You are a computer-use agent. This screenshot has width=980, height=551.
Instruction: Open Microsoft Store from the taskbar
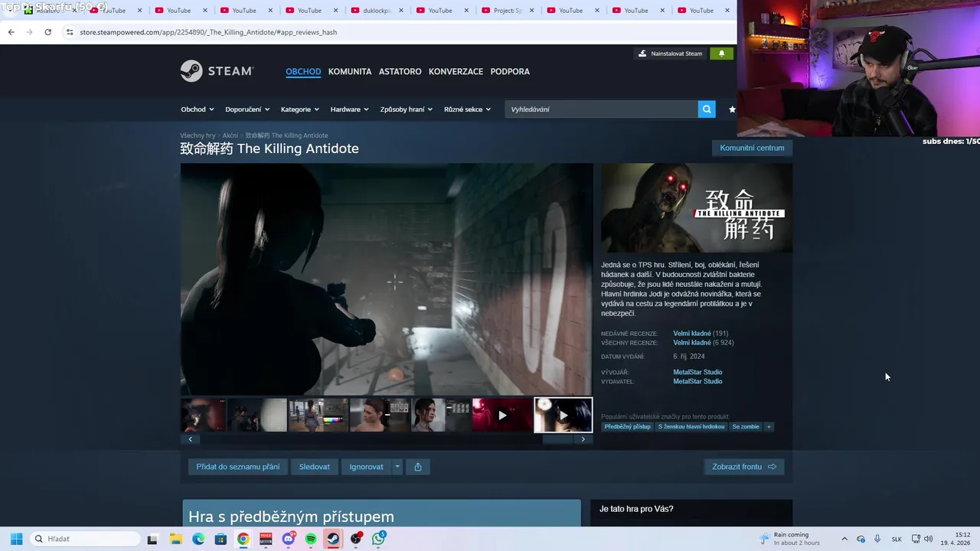[220, 539]
